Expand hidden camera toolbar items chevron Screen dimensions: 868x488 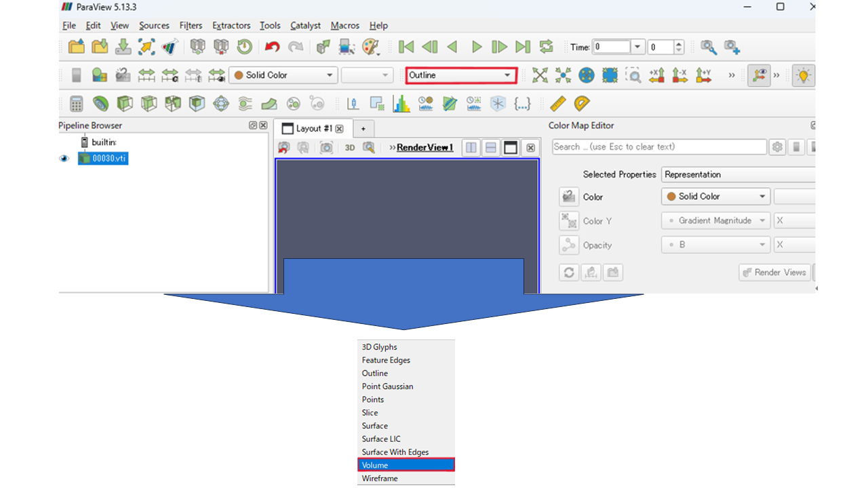pos(732,75)
